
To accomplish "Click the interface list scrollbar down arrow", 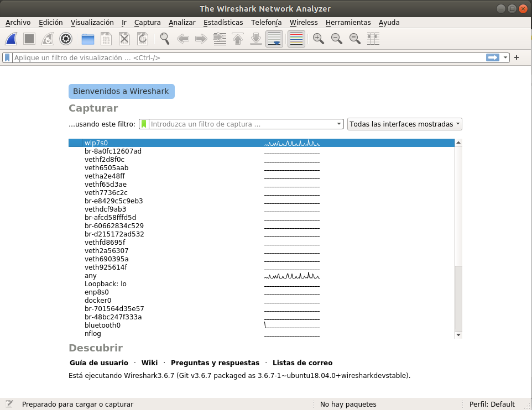I will (x=458, y=335).
